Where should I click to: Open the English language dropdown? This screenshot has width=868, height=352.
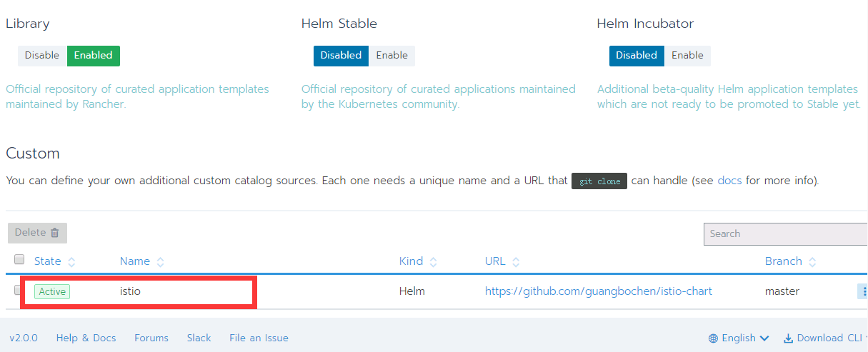[x=739, y=338]
